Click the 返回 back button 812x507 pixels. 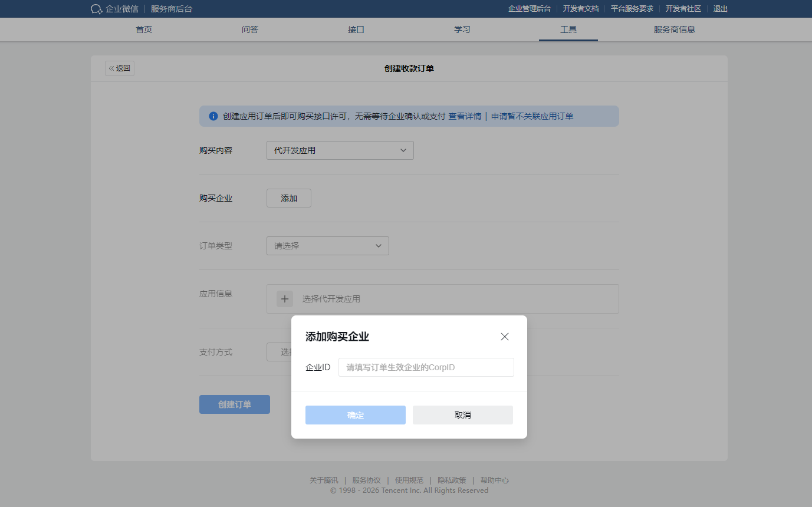click(120, 68)
